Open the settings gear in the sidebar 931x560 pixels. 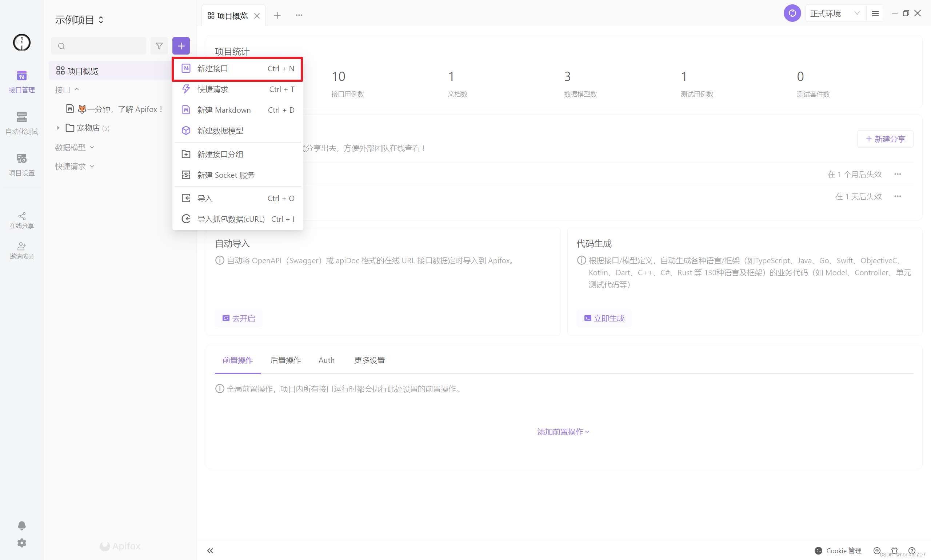click(21, 543)
